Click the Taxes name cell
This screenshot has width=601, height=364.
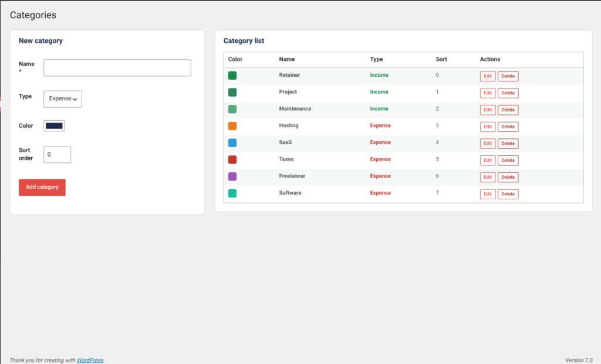tap(286, 159)
